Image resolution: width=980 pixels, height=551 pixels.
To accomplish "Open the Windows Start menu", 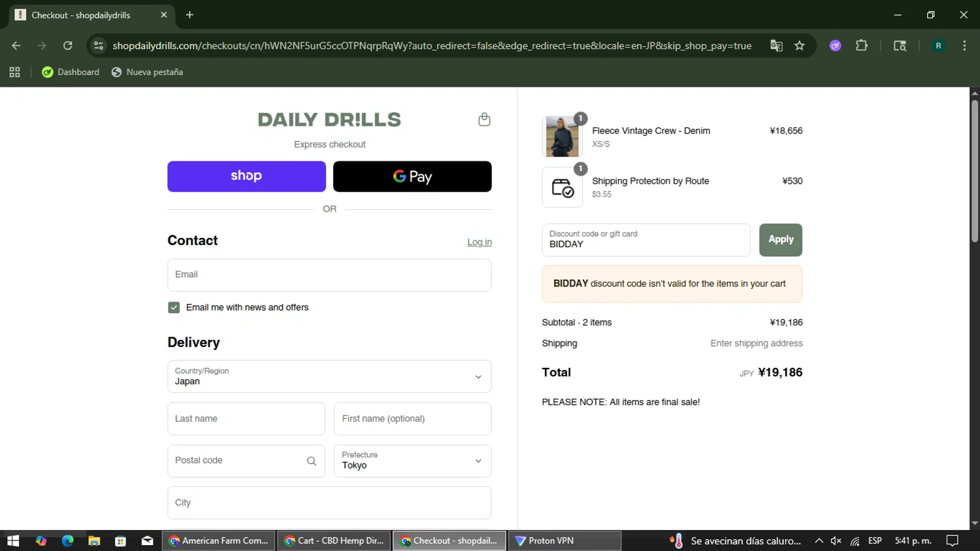I will (x=13, y=541).
